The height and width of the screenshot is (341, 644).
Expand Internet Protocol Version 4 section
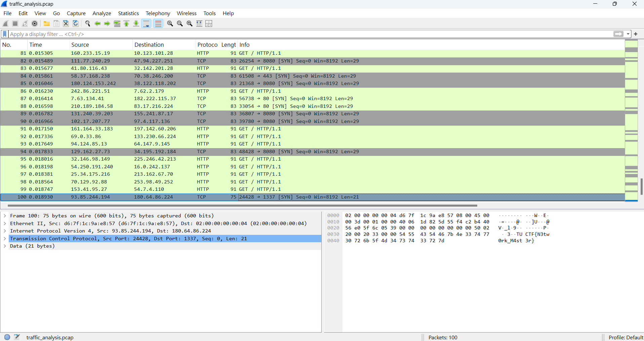click(x=5, y=231)
